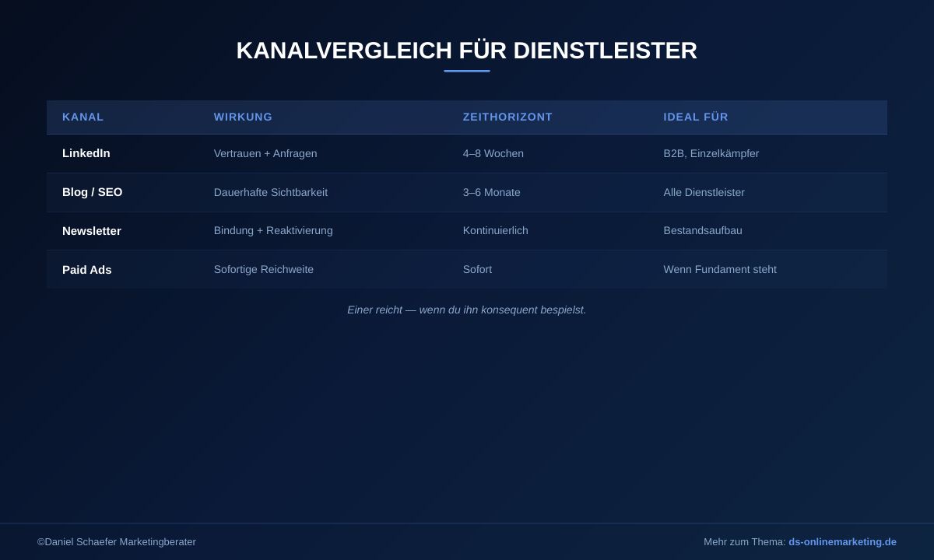Screen dimensions: 934x560
Task: Select the Blog / SEO row label
Action: 93,192
